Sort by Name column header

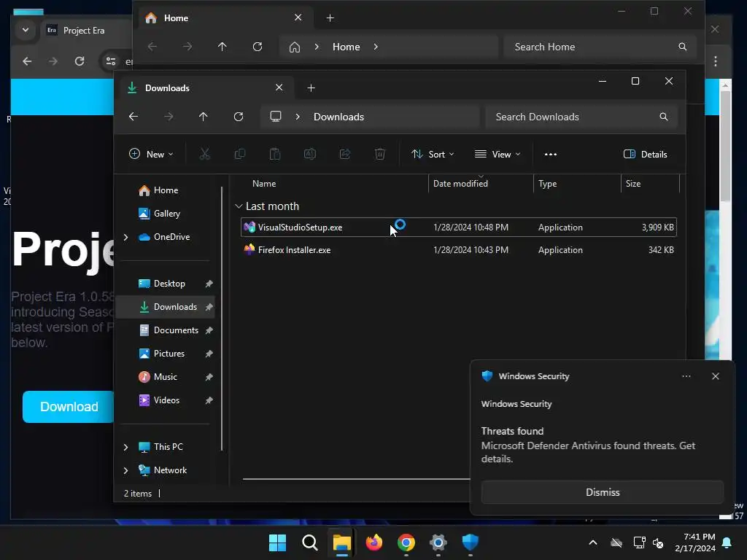click(264, 184)
